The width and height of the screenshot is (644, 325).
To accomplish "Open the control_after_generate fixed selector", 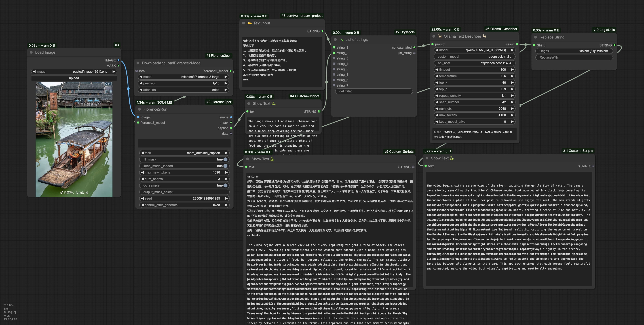I will pos(184,205).
